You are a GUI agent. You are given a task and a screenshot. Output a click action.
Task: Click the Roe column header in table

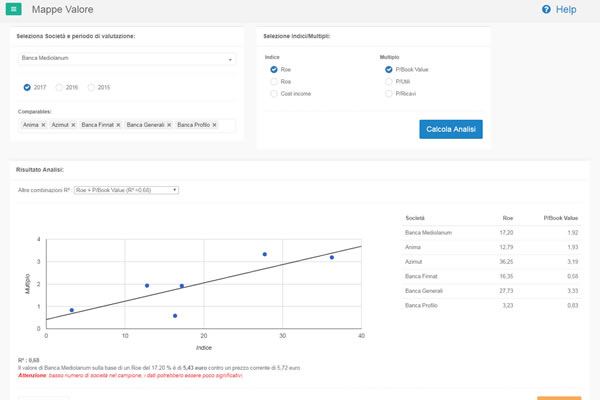(507, 218)
